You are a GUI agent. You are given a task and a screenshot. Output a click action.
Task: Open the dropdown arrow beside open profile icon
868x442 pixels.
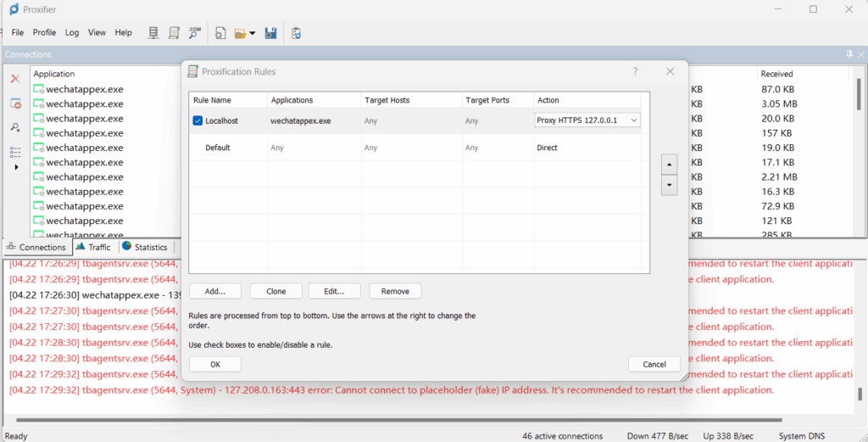253,34
